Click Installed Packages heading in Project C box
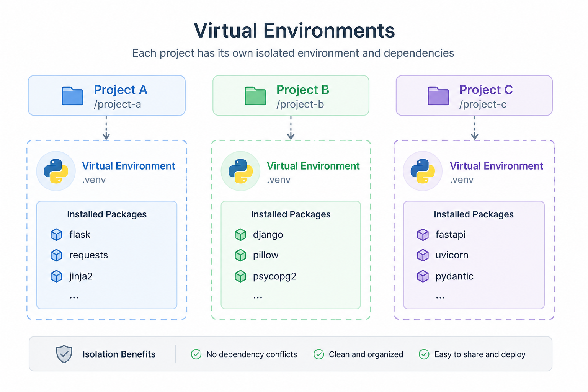 click(474, 214)
